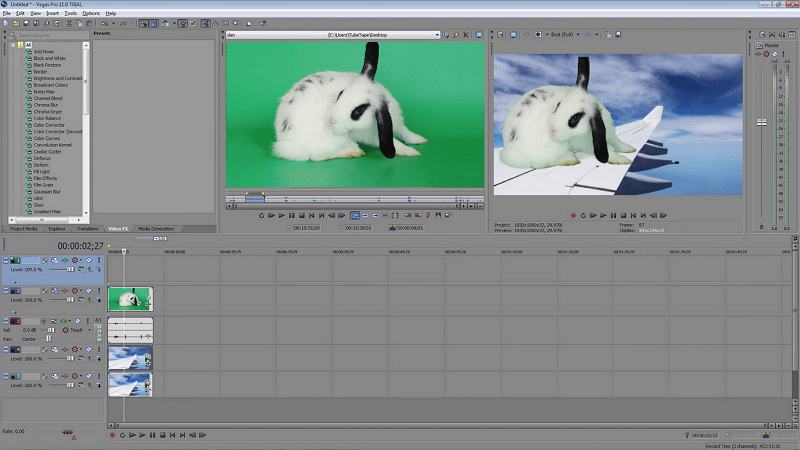Switch to the Project Media tab
The width and height of the screenshot is (800, 450).
point(23,229)
